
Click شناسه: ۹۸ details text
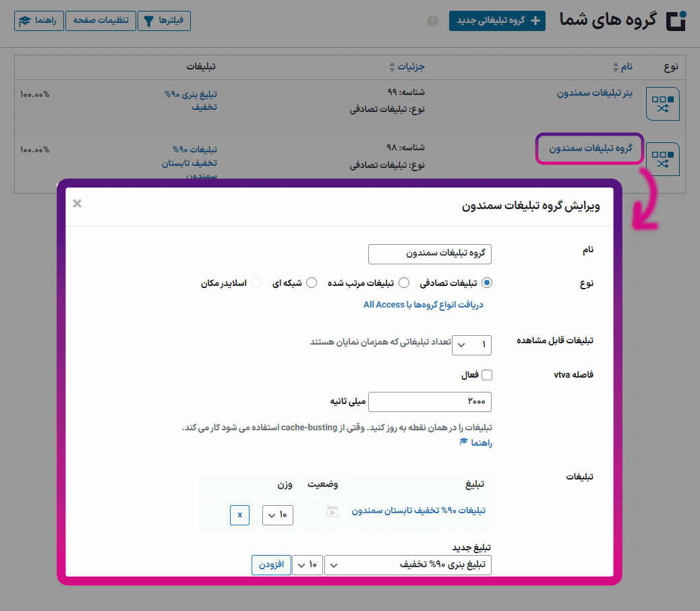406,147
